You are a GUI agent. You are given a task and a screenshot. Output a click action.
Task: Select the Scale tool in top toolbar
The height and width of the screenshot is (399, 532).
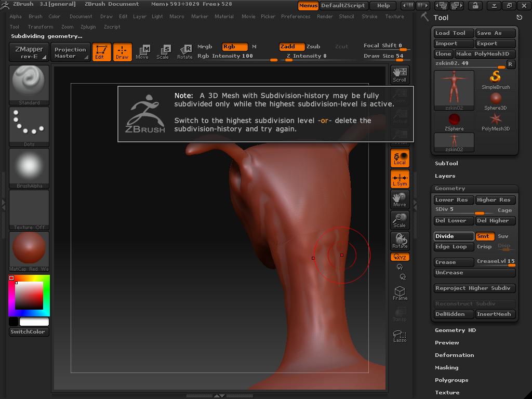[x=163, y=52]
